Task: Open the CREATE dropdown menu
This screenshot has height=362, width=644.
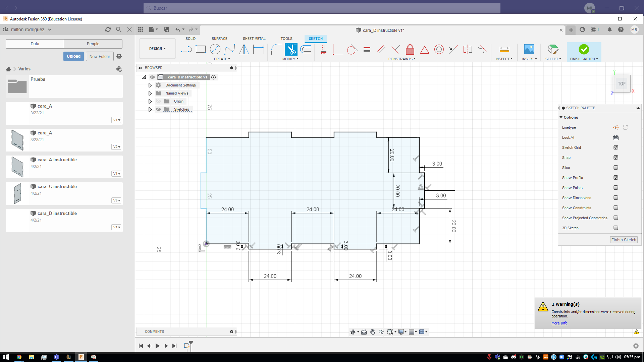Action: click(222, 59)
